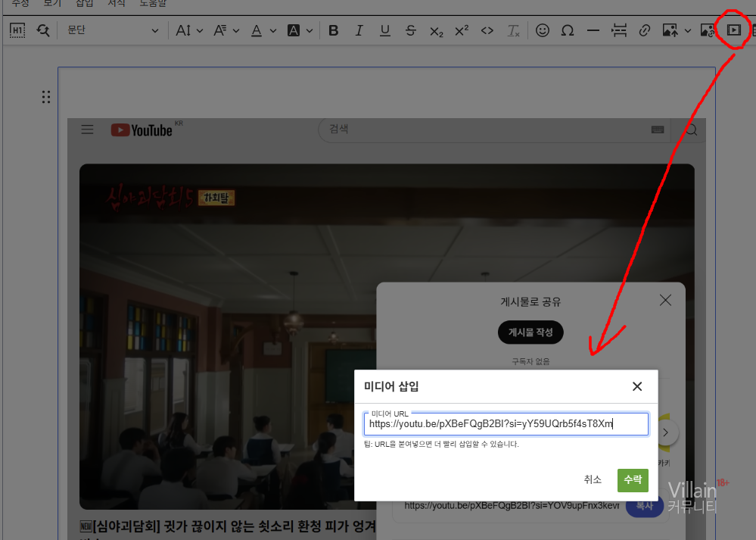Click the insert link icon
Image resolution: width=756 pixels, height=540 pixels.
(x=645, y=30)
